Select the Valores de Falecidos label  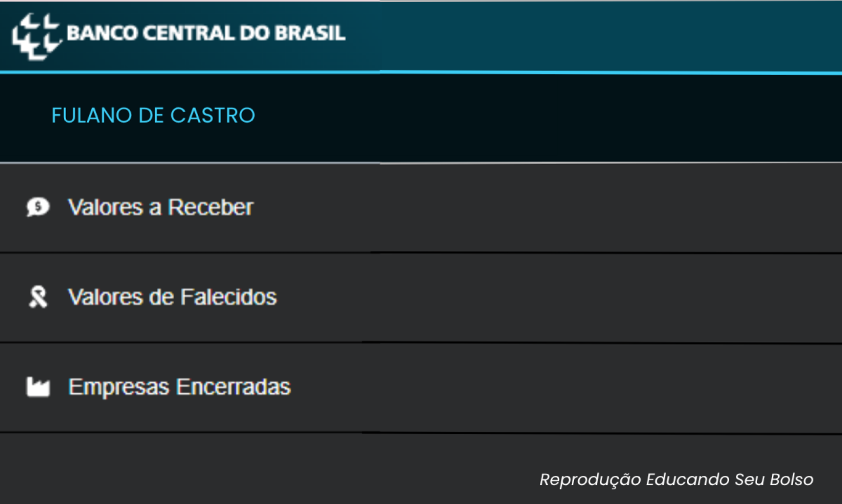pyautogui.click(x=172, y=297)
